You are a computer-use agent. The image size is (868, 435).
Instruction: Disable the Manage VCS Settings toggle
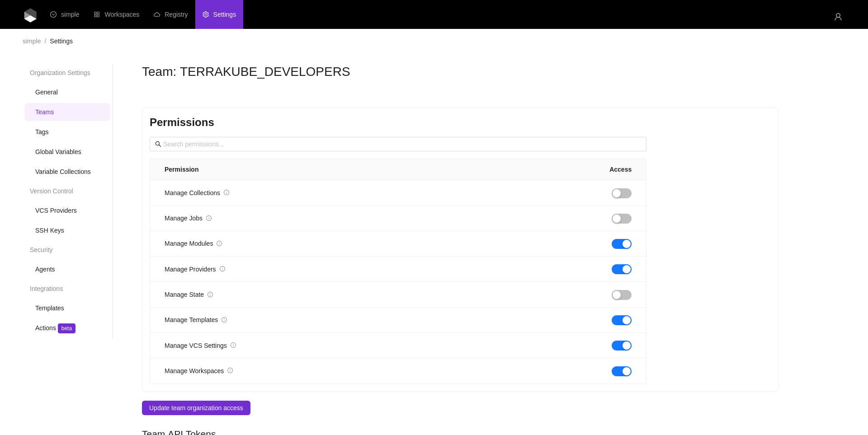coord(621,346)
